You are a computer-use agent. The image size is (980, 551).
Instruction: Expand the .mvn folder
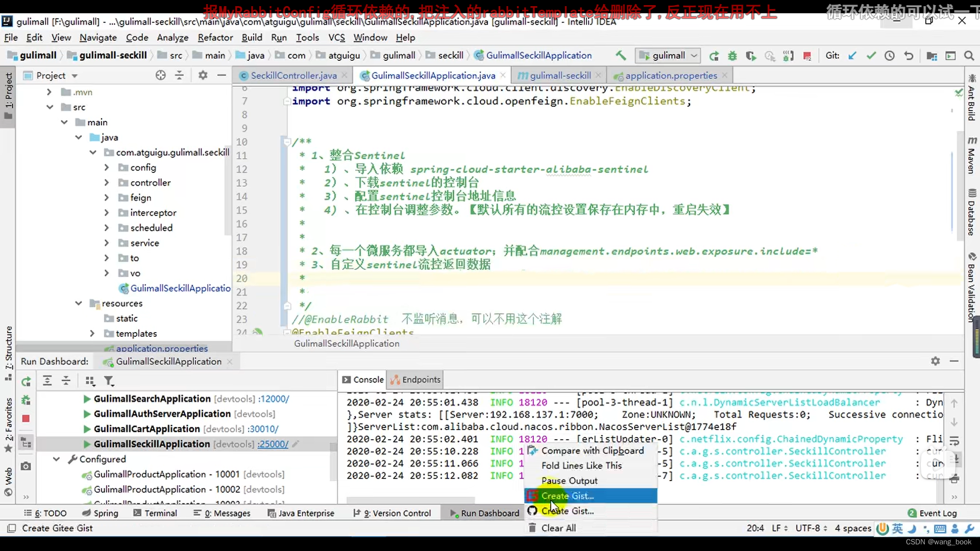(49, 92)
